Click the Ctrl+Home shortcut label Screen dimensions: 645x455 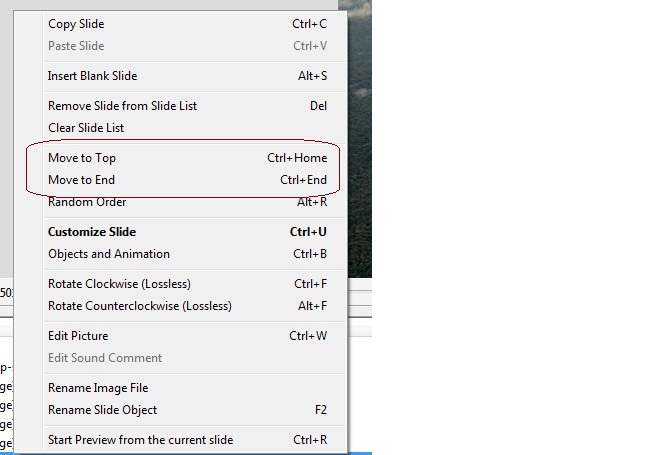[x=297, y=158]
